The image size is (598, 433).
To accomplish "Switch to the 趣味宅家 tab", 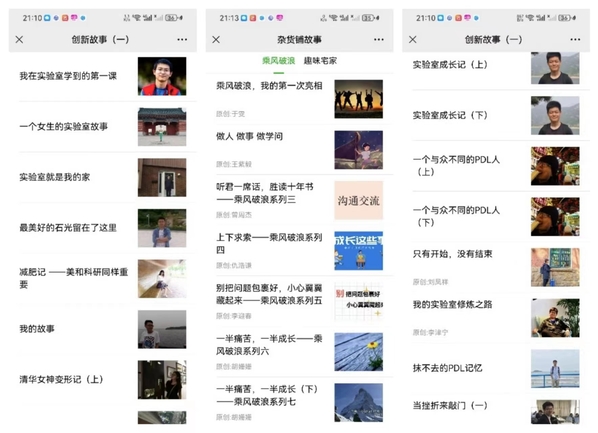I will (x=320, y=61).
